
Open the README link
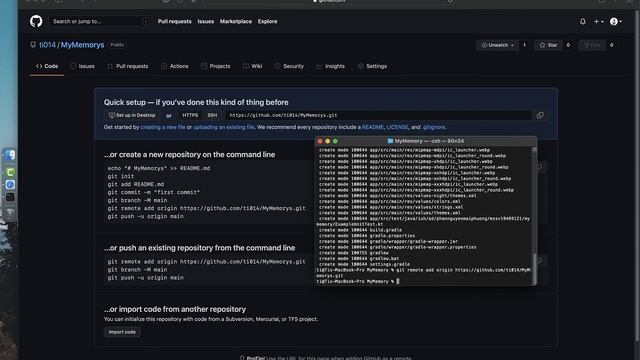coord(373,127)
